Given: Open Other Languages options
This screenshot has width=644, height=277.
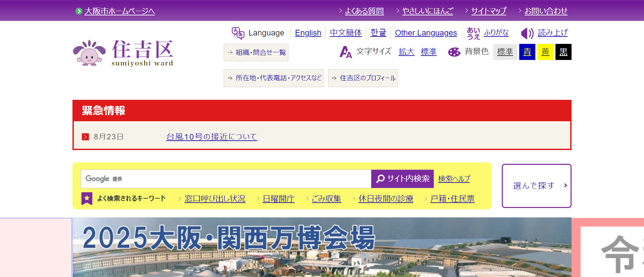Looking at the screenshot, I should point(426,33).
